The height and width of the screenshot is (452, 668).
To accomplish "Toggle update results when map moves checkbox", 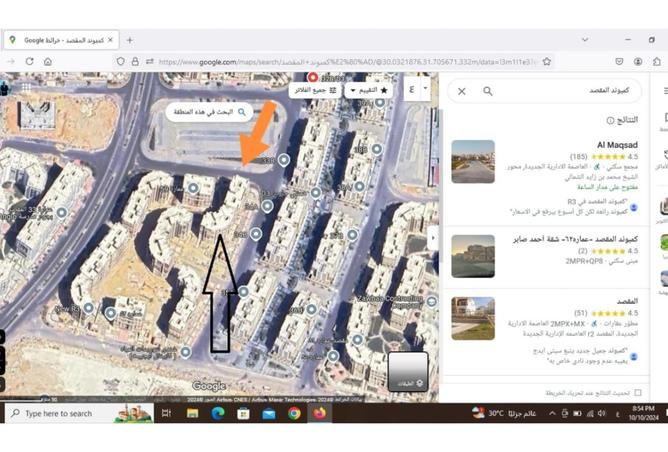I will pyautogui.click(x=638, y=392).
